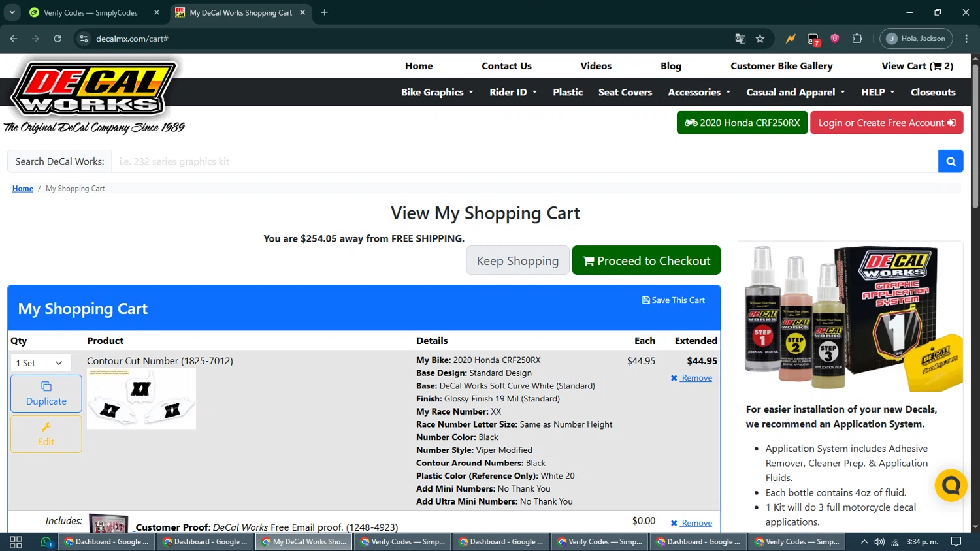Viewport: 980px width, 551px height.
Task: Open the Hola, Jackson profile button
Action: point(916,39)
